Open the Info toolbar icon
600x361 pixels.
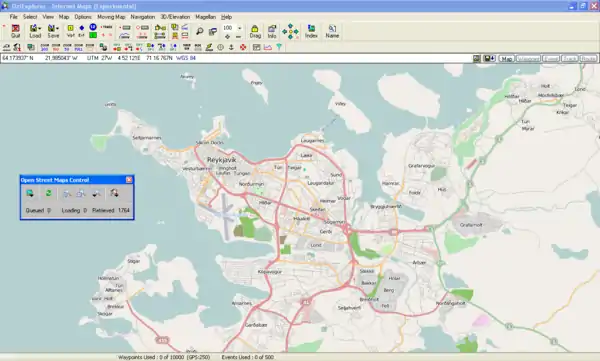pyautogui.click(x=272, y=31)
